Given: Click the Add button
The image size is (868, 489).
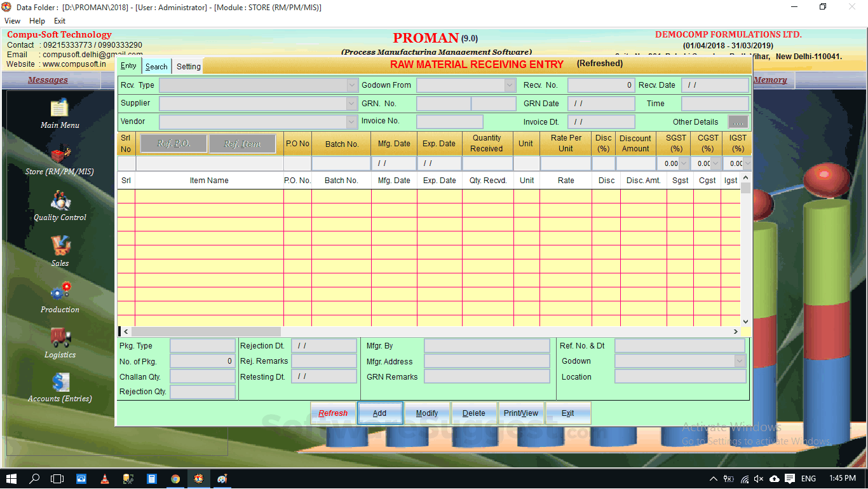Looking at the screenshot, I should point(379,413).
